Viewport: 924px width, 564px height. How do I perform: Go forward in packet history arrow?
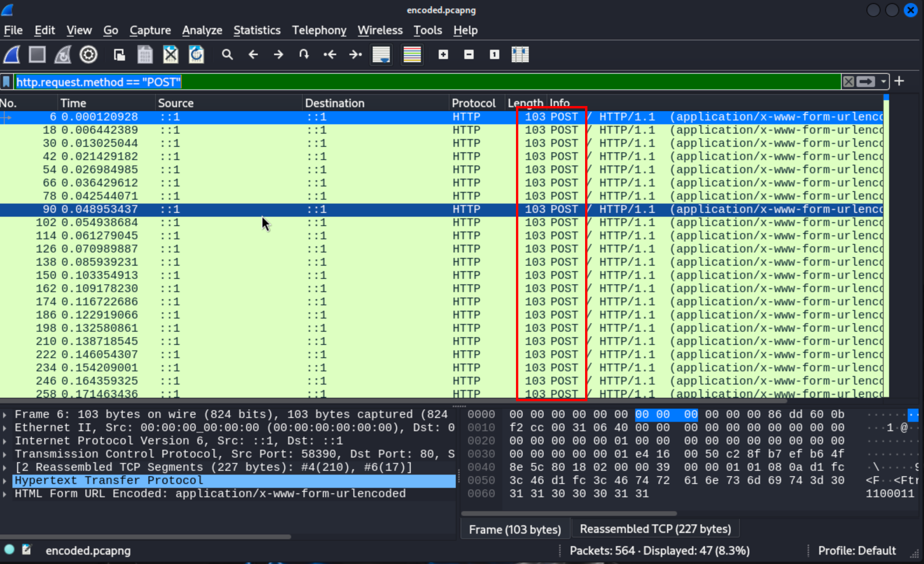pos(278,54)
